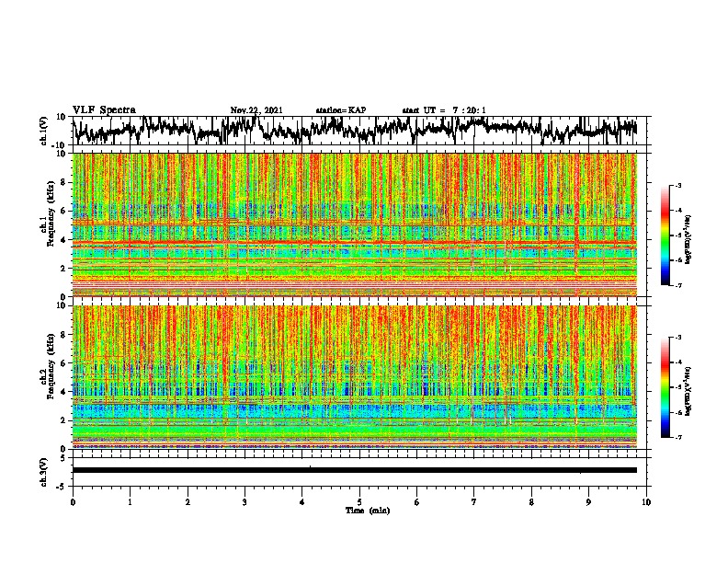This screenshot has height=563, width=728.
Task: Click time axis tick label "9"
Action: pos(588,502)
